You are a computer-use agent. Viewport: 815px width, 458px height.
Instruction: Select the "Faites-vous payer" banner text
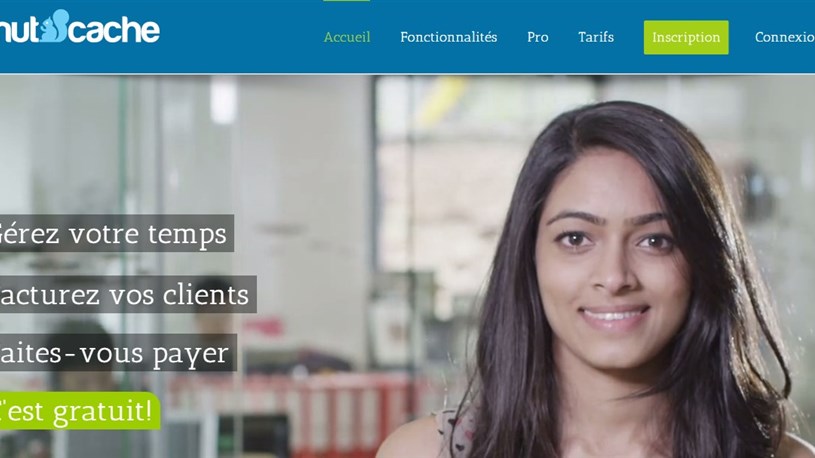coord(118,353)
